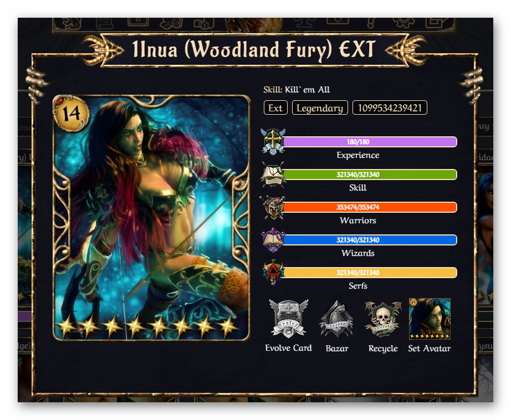
Task: Click the Warriors helmet shield icon
Action: pos(273,208)
